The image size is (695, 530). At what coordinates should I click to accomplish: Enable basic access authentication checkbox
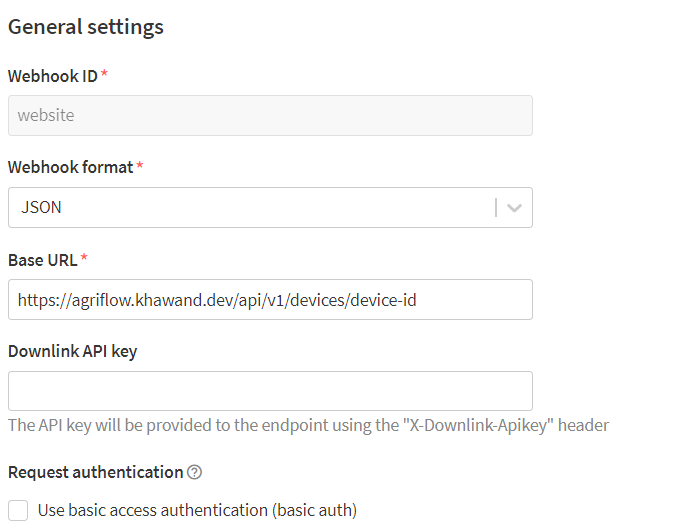pos(18,510)
